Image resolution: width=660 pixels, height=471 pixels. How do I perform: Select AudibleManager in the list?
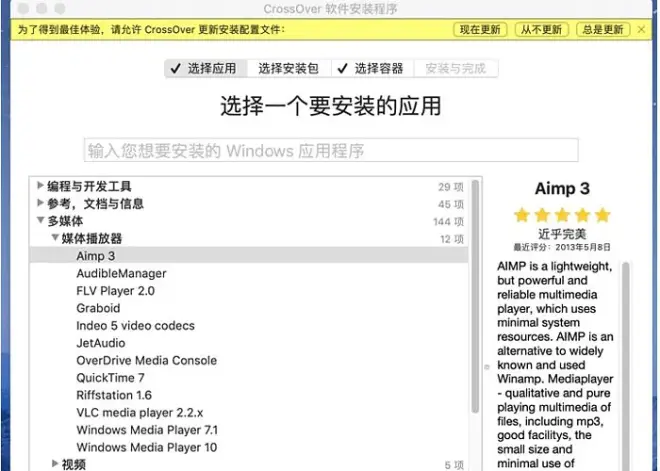[249, 274]
